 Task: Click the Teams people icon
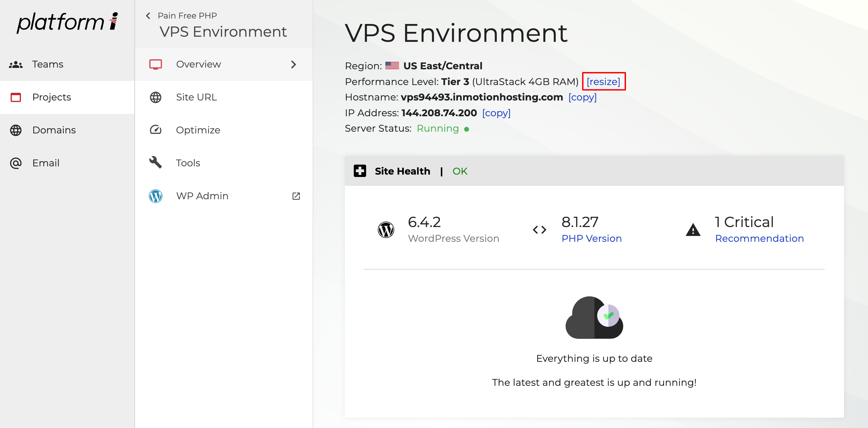click(16, 64)
